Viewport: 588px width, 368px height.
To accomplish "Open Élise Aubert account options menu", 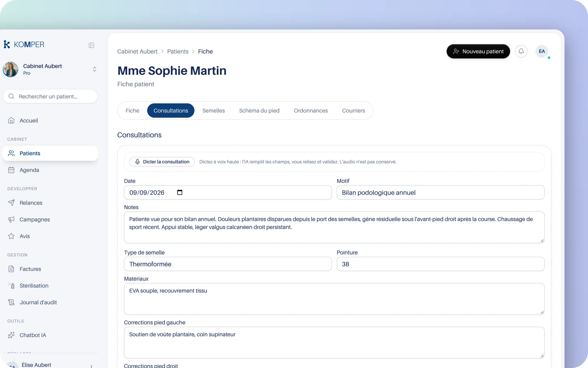I will click(91, 366).
